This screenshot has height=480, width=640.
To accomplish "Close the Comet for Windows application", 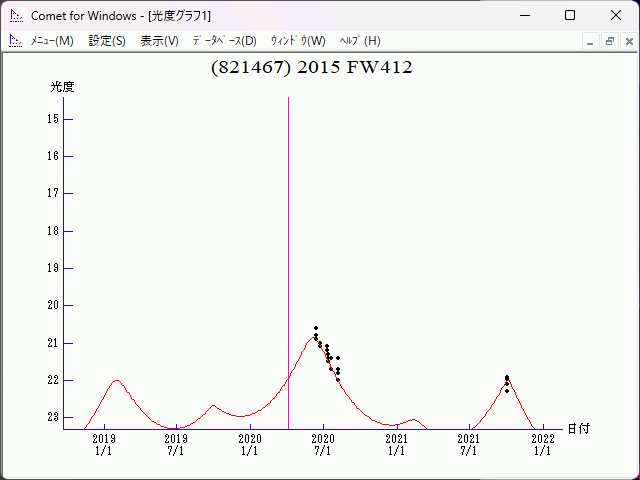I will (615, 16).
